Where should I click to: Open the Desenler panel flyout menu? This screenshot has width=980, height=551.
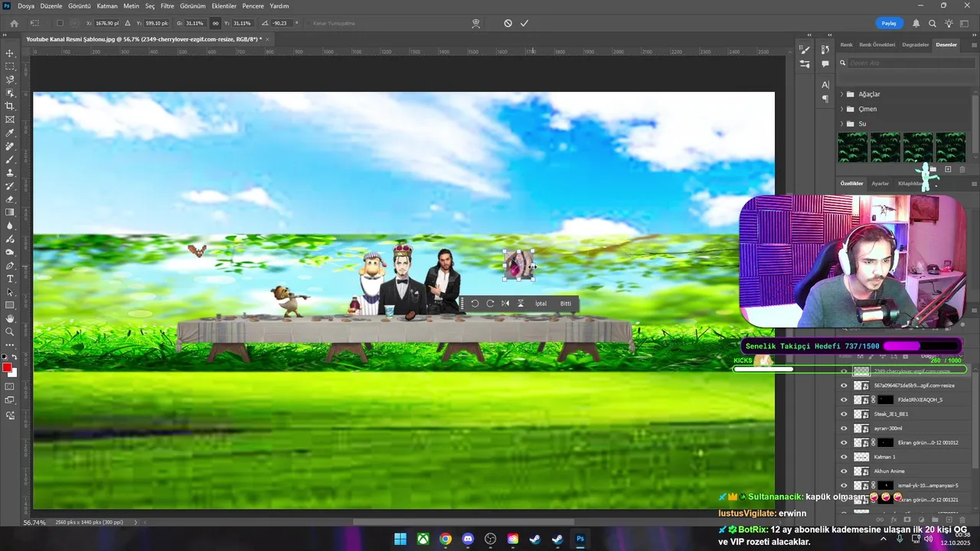point(973,44)
